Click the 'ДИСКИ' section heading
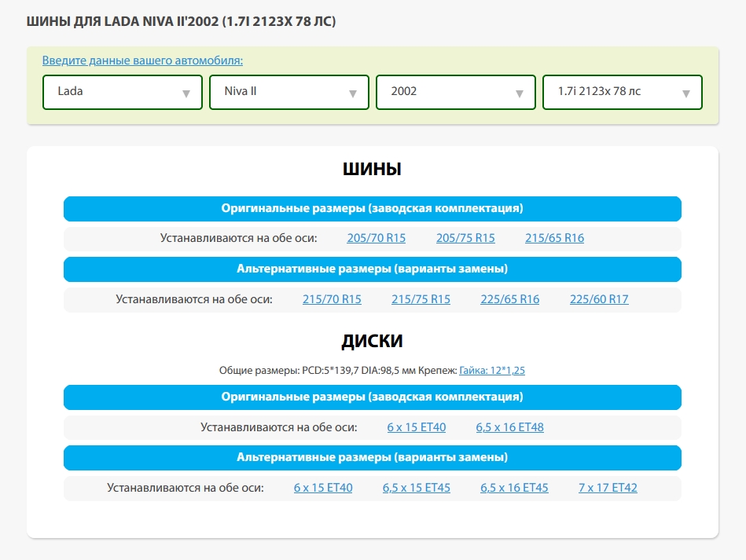Screen dimensions: 746x560 point(372,341)
